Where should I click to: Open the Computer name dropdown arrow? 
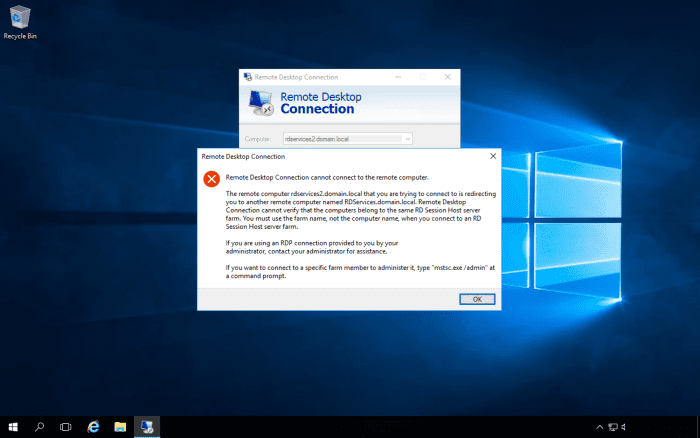[408, 139]
